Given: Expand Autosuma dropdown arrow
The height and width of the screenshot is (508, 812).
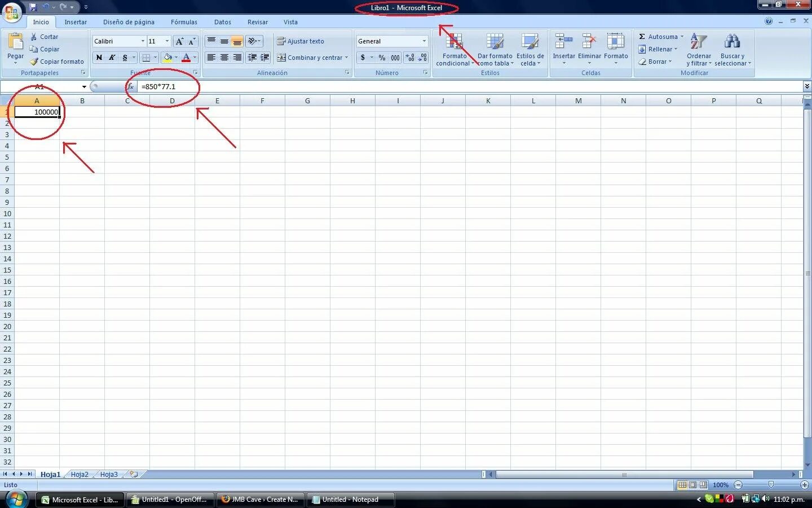Looking at the screenshot, I should point(682,37).
